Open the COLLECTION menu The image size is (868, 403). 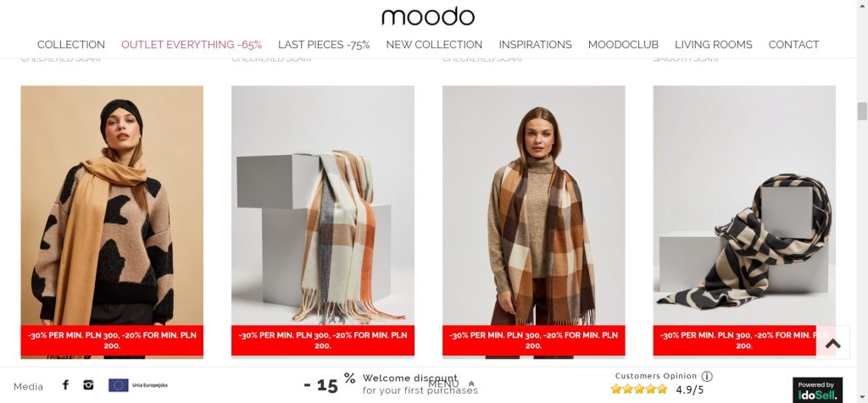tap(71, 45)
